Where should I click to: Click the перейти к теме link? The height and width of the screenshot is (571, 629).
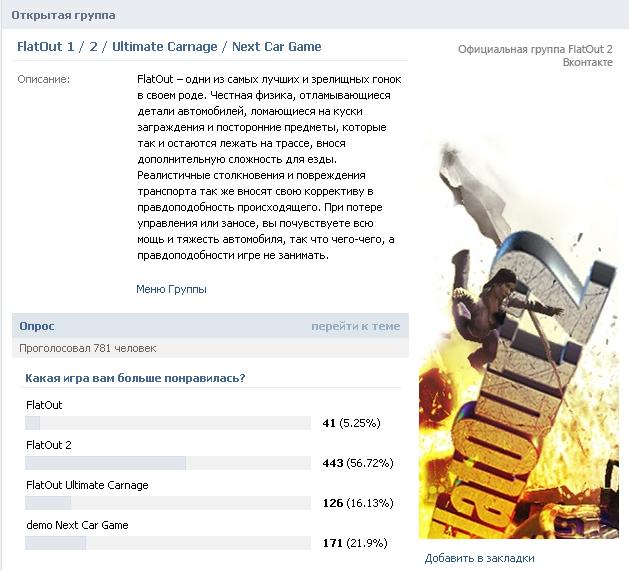356,326
